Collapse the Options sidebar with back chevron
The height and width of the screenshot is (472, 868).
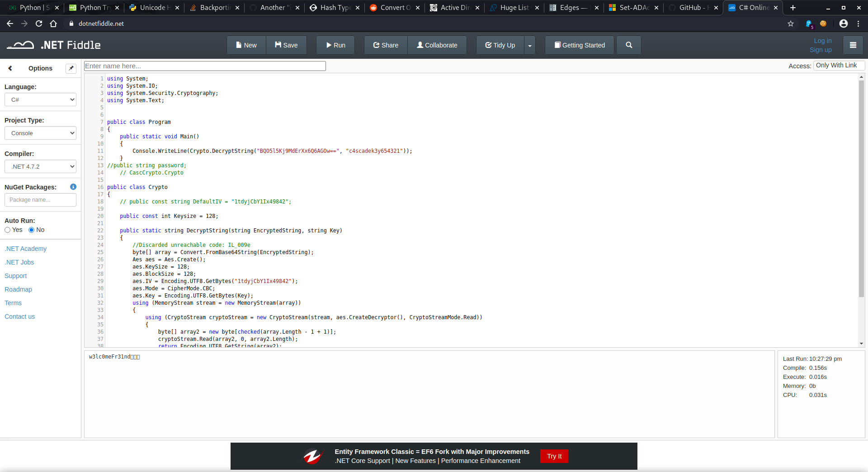[10, 68]
